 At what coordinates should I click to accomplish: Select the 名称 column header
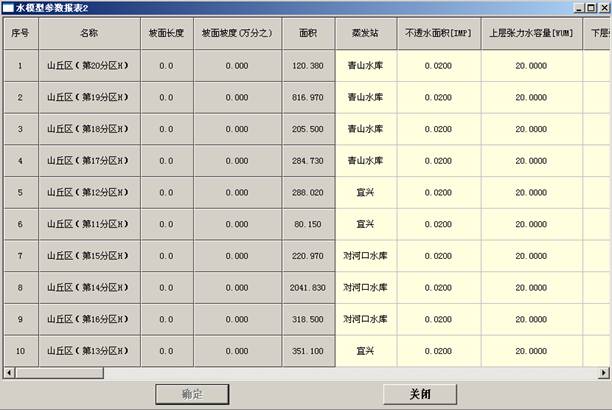pos(89,33)
